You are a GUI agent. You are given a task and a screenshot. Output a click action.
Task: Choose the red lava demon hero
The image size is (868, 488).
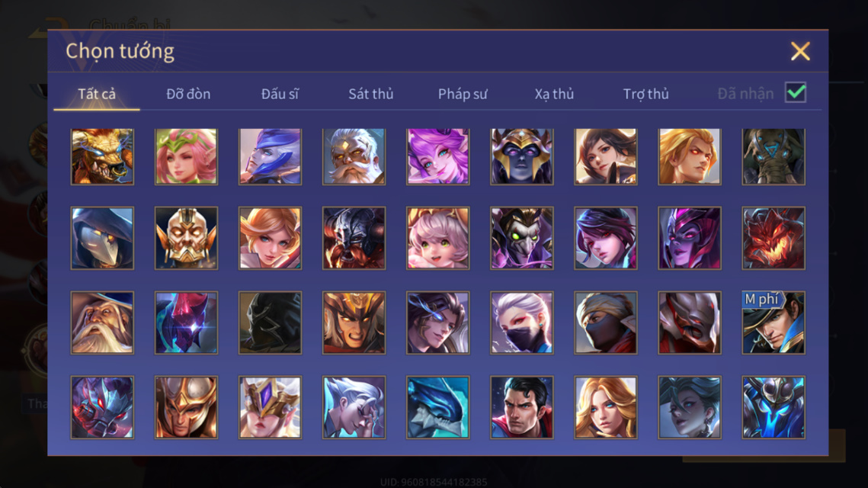[774, 238]
